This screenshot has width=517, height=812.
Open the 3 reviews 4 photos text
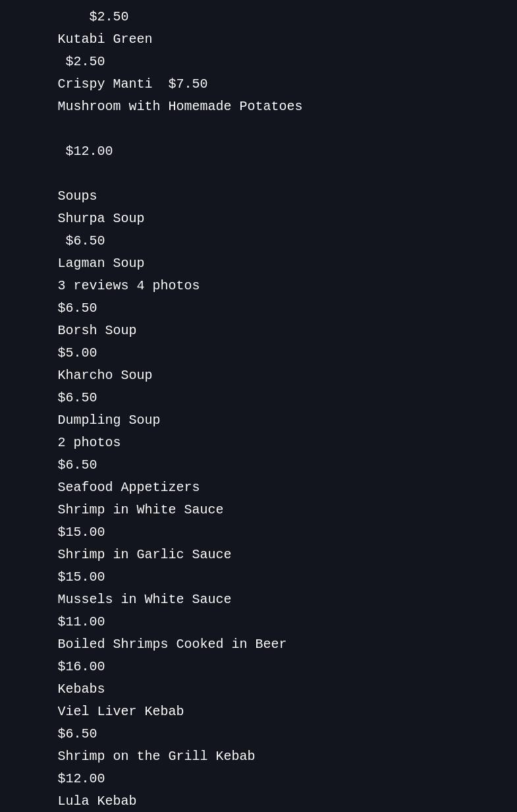coord(128,286)
